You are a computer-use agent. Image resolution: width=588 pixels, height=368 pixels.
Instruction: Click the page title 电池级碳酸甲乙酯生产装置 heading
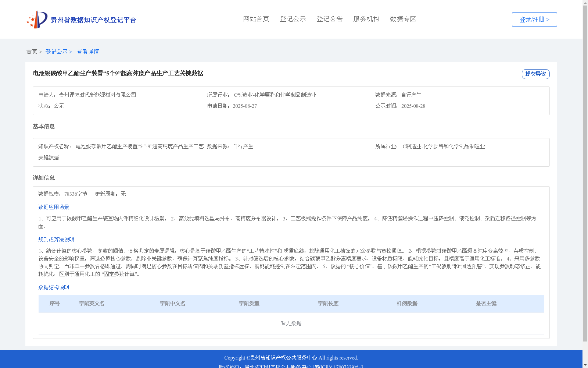pos(118,73)
